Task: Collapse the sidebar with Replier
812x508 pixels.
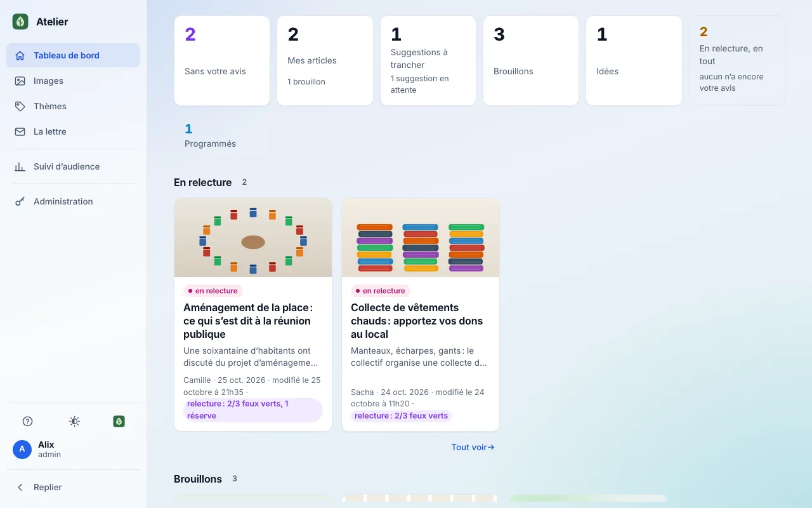Action: [73, 487]
